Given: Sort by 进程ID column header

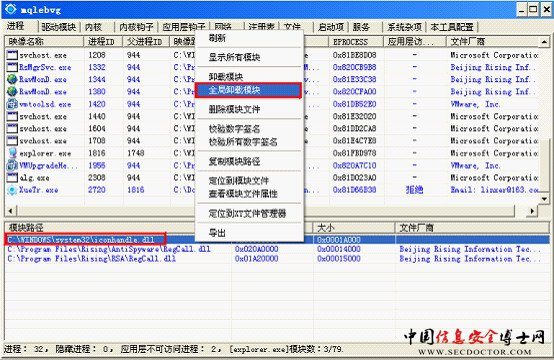Looking at the screenshot, I should click(x=103, y=41).
